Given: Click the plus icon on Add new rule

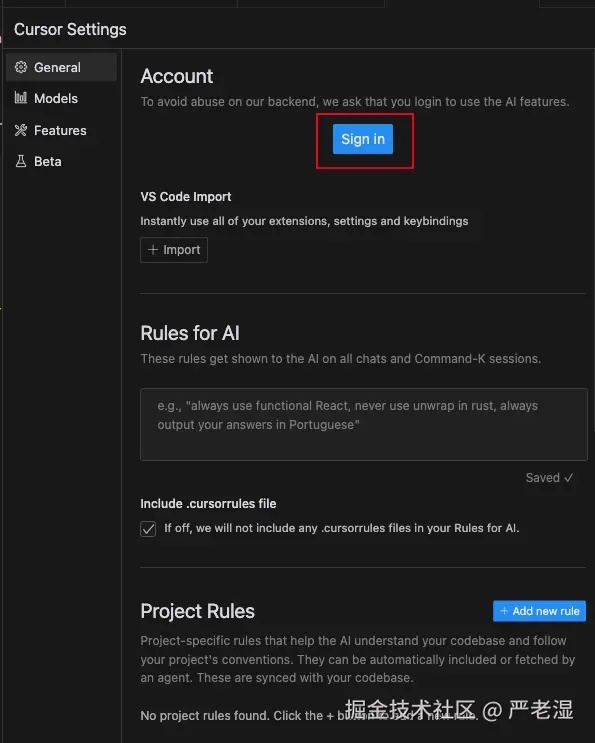Looking at the screenshot, I should click(x=504, y=611).
